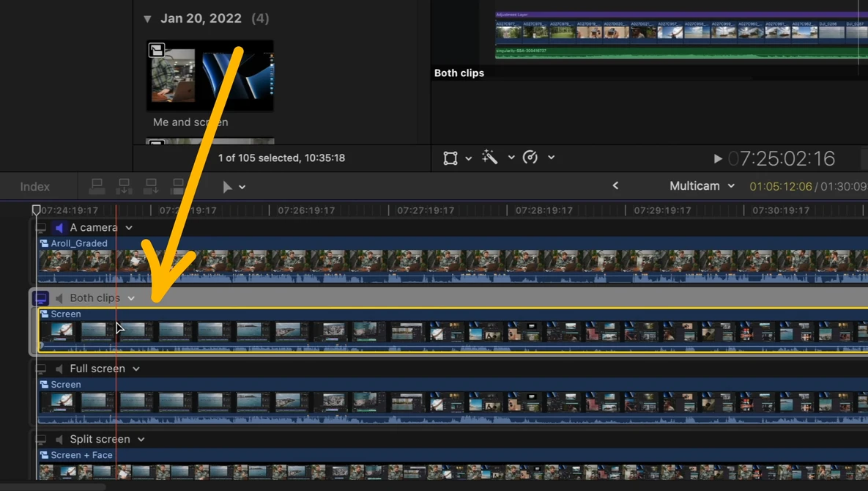Open Transform tool options chevron
The height and width of the screenshot is (491, 868).
(468, 158)
